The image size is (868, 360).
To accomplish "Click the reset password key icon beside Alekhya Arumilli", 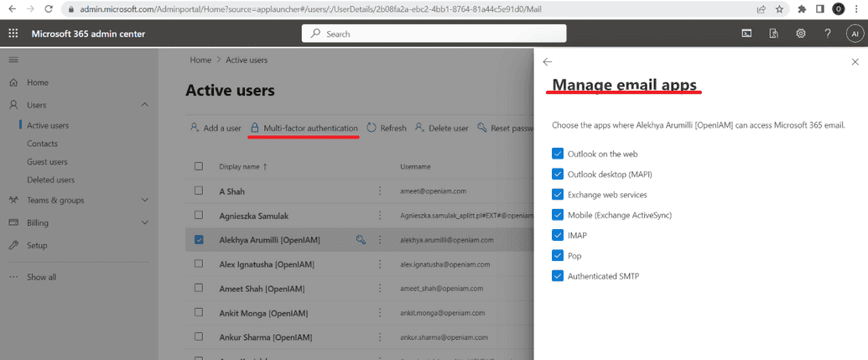I will [x=361, y=239].
